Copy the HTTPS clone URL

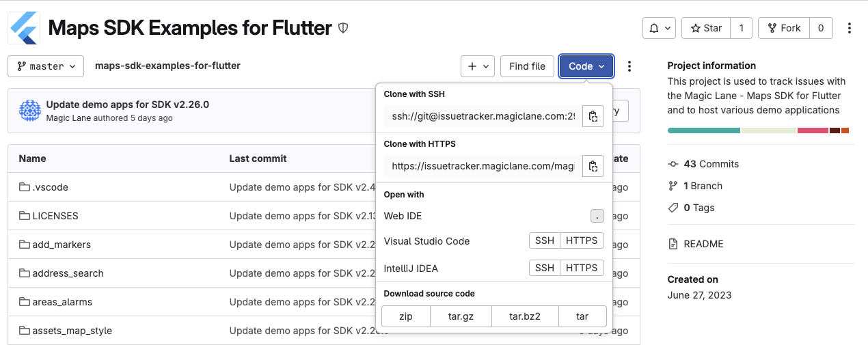593,166
